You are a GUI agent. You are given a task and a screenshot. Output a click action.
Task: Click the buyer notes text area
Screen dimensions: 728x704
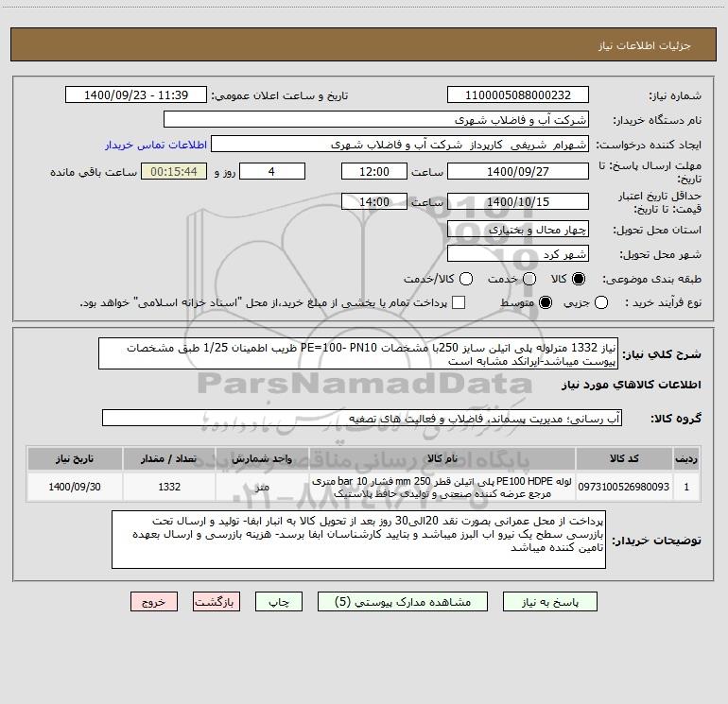tap(358, 540)
